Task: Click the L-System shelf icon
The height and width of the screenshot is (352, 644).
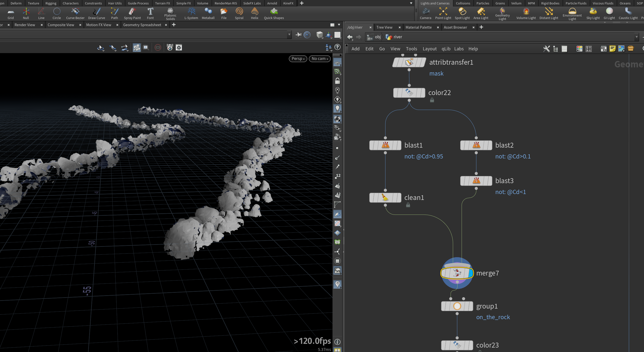Action: (x=191, y=14)
